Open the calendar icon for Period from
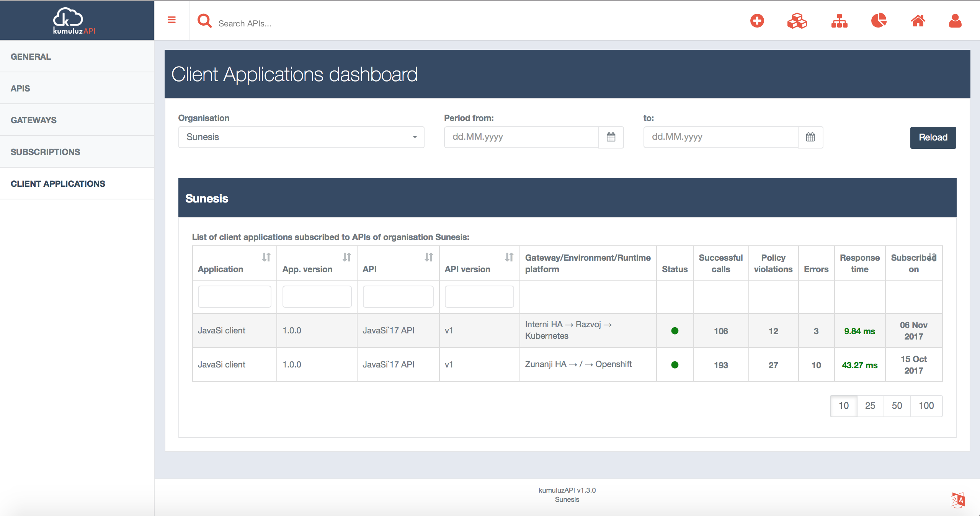The height and width of the screenshot is (516, 980). [x=611, y=137]
